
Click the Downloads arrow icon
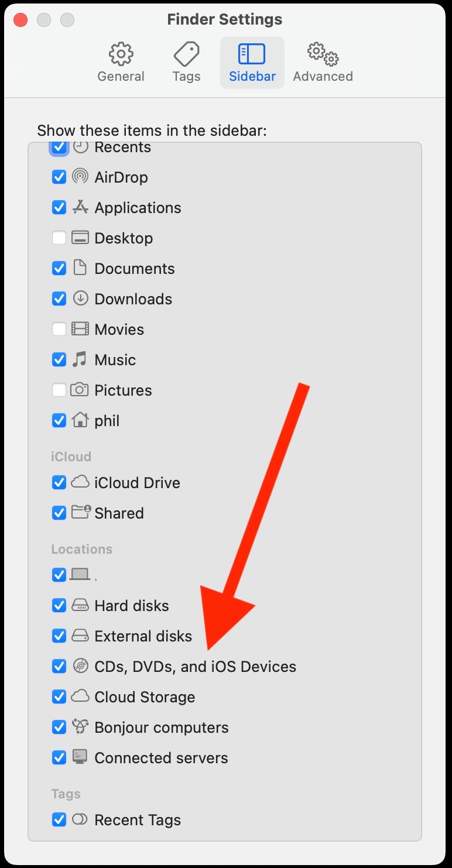pos(80,298)
